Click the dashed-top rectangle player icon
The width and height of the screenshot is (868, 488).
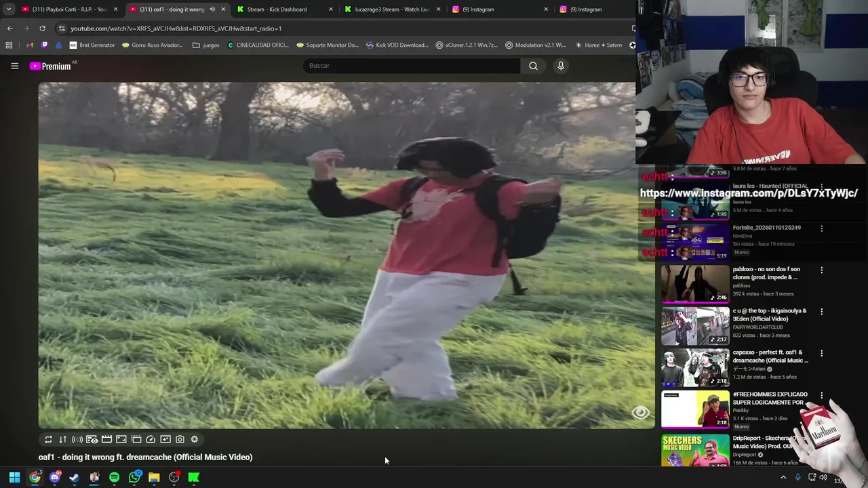[136, 439]
